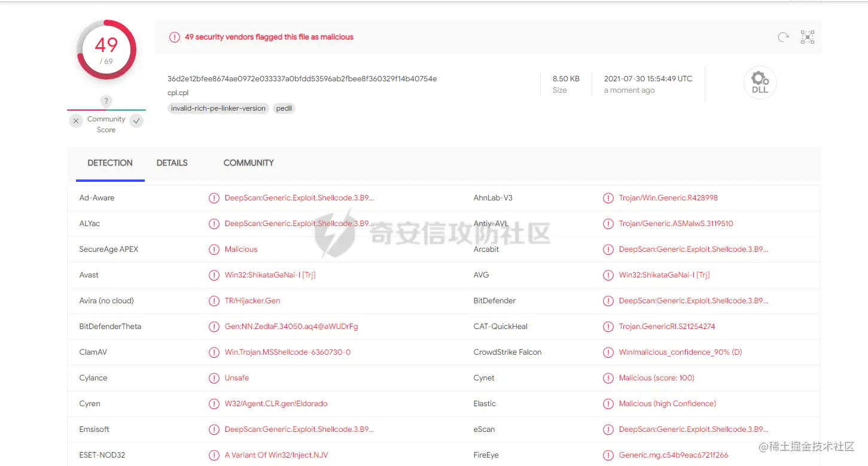The image size is (868, 466).
Task: Click the BitDefenderTheta alert icon
Action: point(214,327)
